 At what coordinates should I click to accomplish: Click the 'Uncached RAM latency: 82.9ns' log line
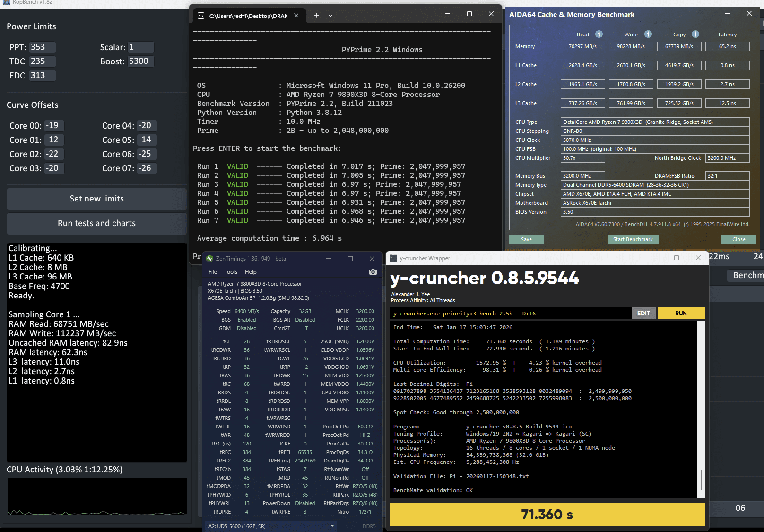pos(68,343)
